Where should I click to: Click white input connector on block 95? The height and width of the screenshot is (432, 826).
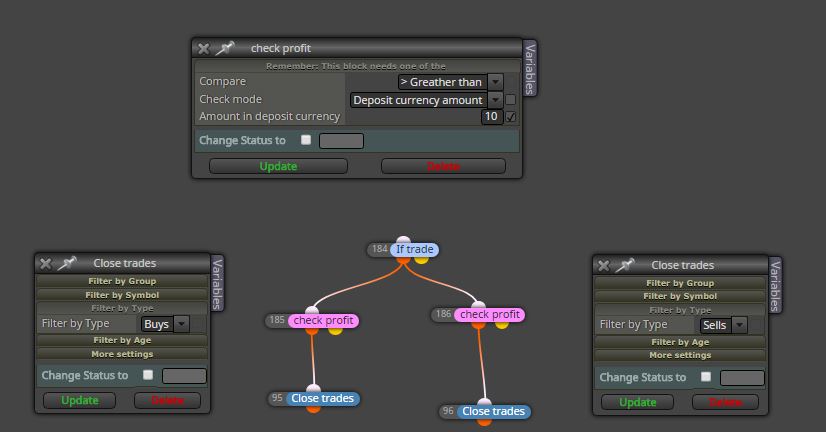[x=313, y=389]
